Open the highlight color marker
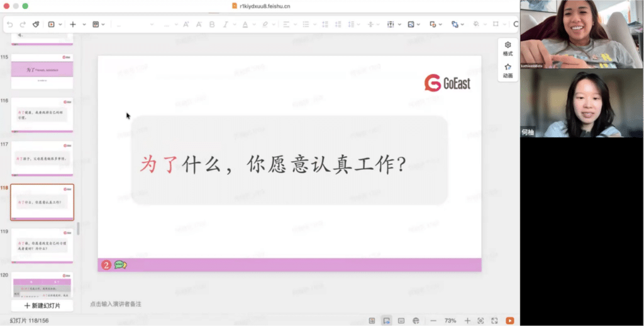The image size is (644, 326). (x=265, y=25)
